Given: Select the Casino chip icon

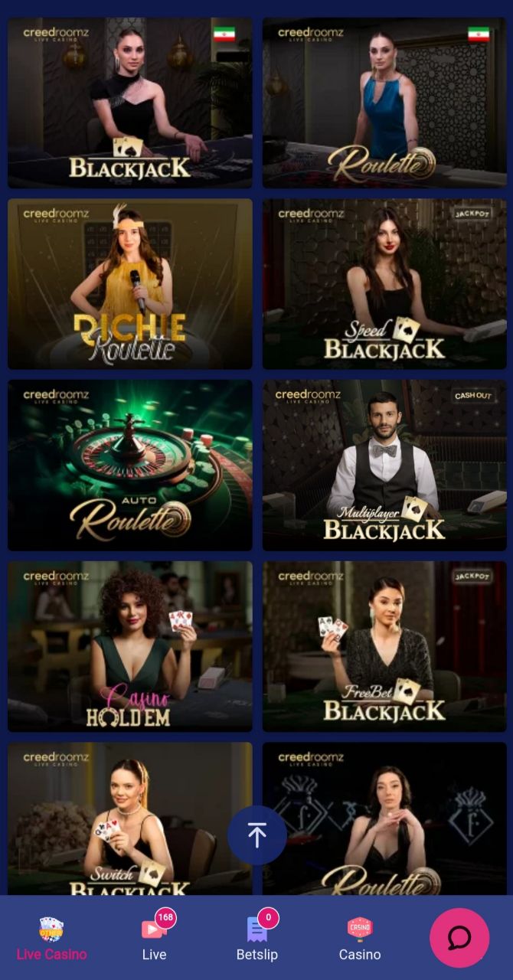Looking at the screenshot, I should (x=360, y=929).
